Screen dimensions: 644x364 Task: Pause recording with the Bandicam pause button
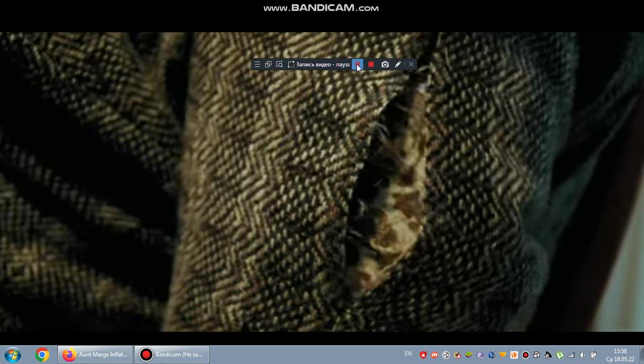tap(358, 64)
